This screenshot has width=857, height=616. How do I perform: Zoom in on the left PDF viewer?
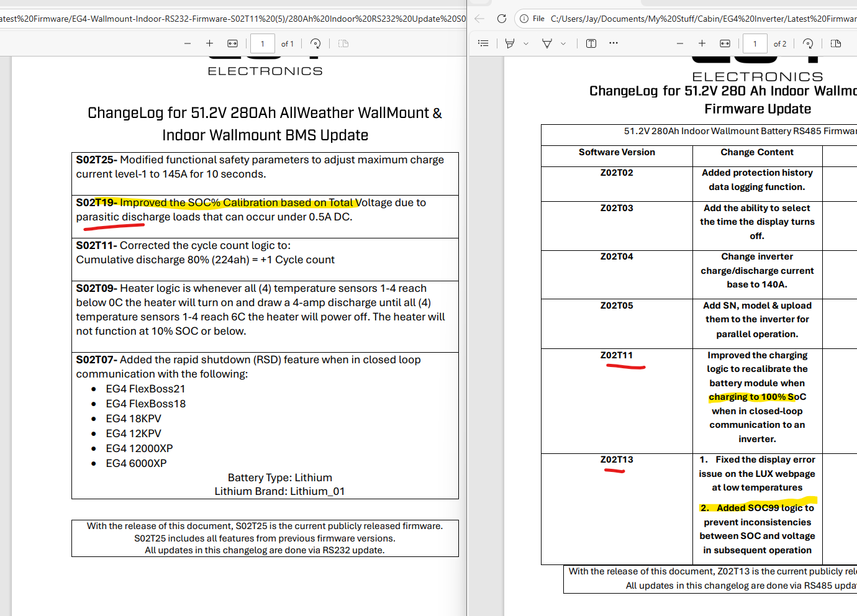[209, 43]
